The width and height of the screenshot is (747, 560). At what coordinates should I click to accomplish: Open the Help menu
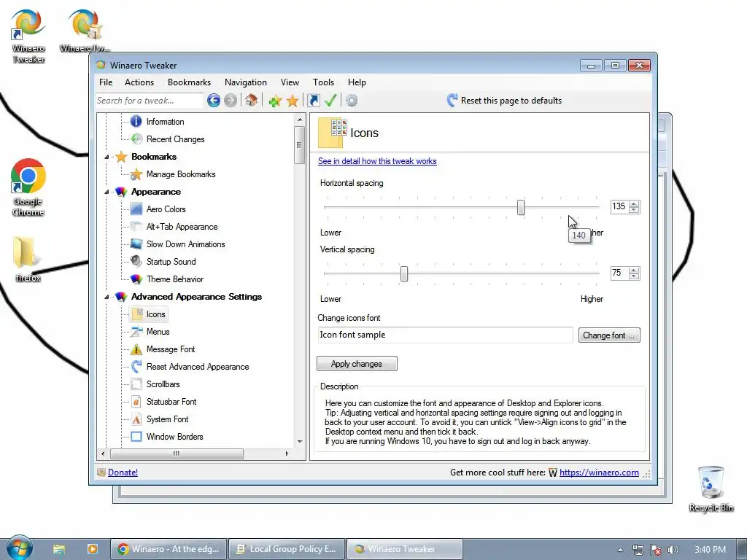(x=357, y=82)
